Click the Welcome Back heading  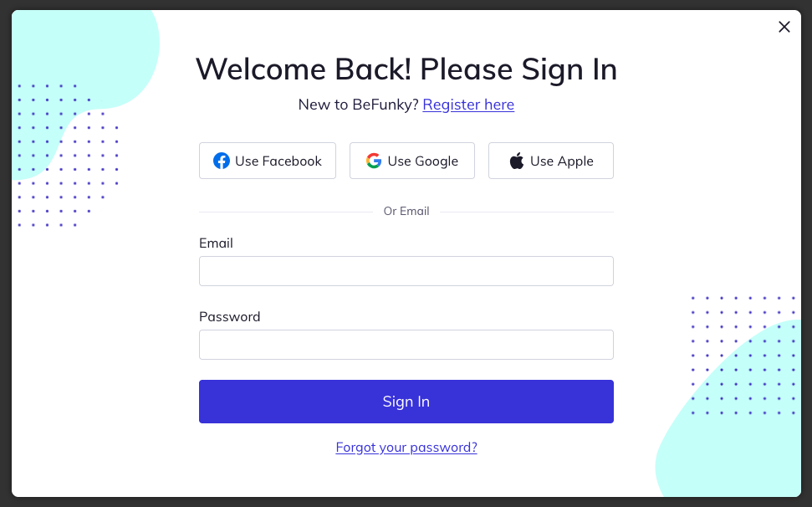(406, 69)
